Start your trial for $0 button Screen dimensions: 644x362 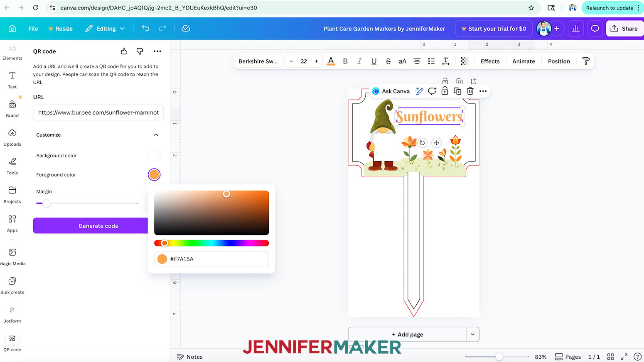coord(494,29)
